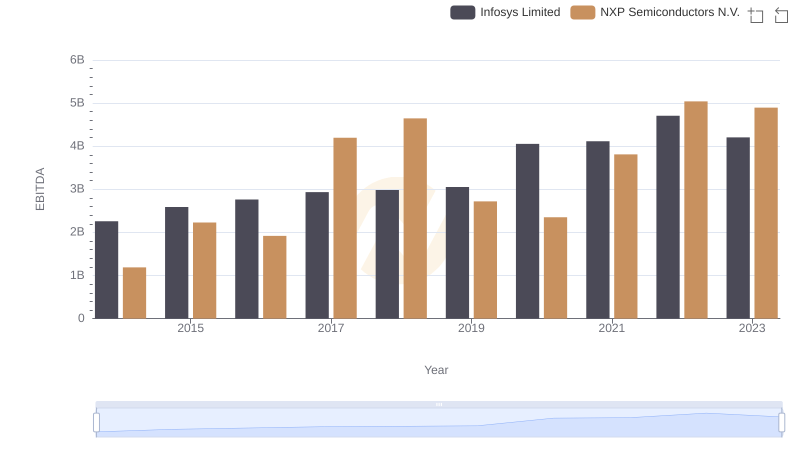
Task: Select the NXP bar for 2023
Action: pyautogui.click(x=766, y=213)
